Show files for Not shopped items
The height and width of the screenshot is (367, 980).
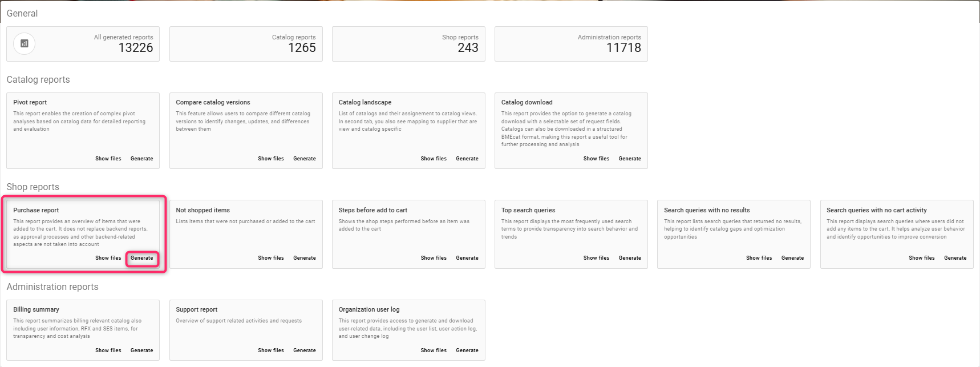pyautogui.click(x=270, y=258)
